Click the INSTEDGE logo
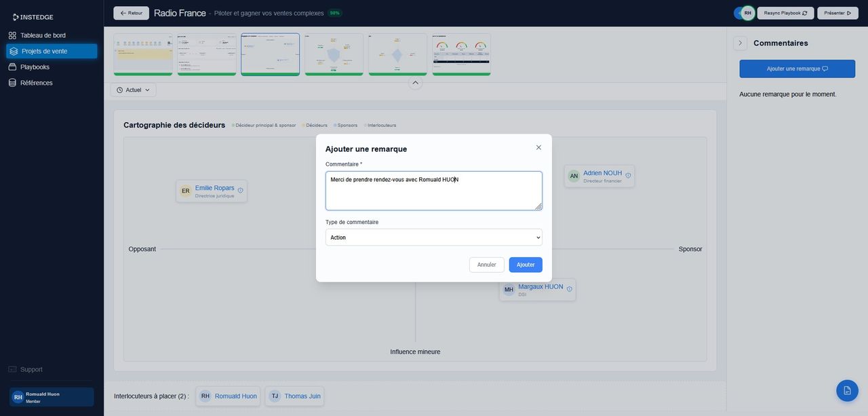This screenshot has height=416, width=868. (x=31, y=16)
